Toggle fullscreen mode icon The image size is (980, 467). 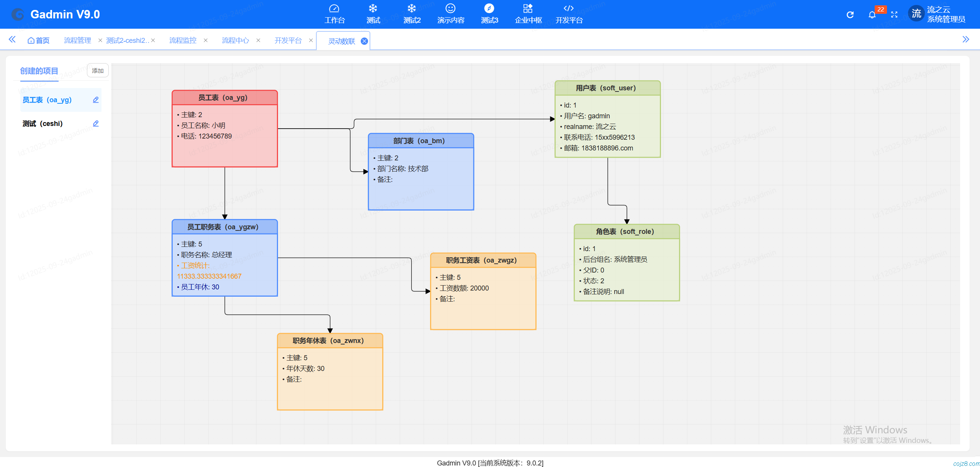(894, 15)
